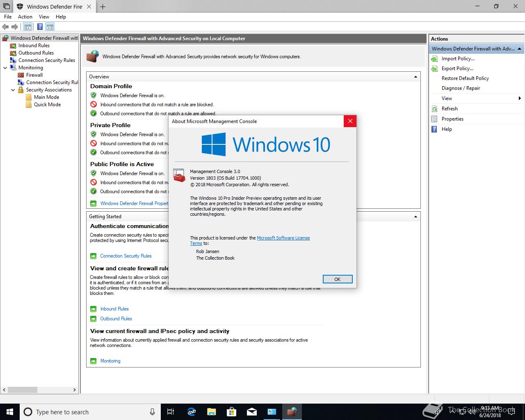525x420 pixels.
Task: Open Microsoft Store from taskbar
Action: pos(232,412)
